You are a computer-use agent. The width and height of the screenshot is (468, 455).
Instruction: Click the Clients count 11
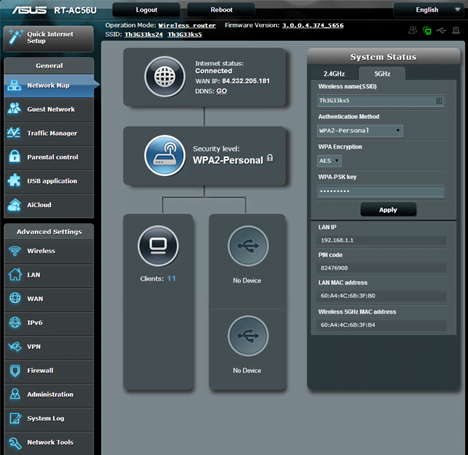(171, 278)
